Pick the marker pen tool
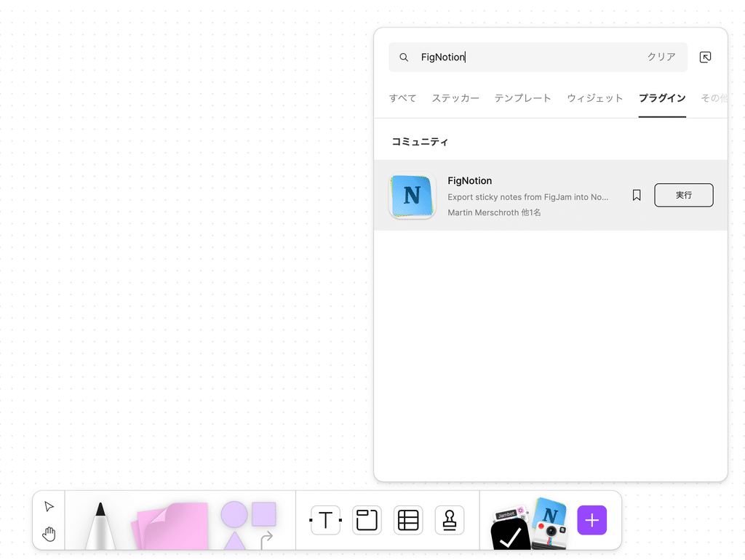The height and width of the screenshot is (560, 745). [100, 526]
